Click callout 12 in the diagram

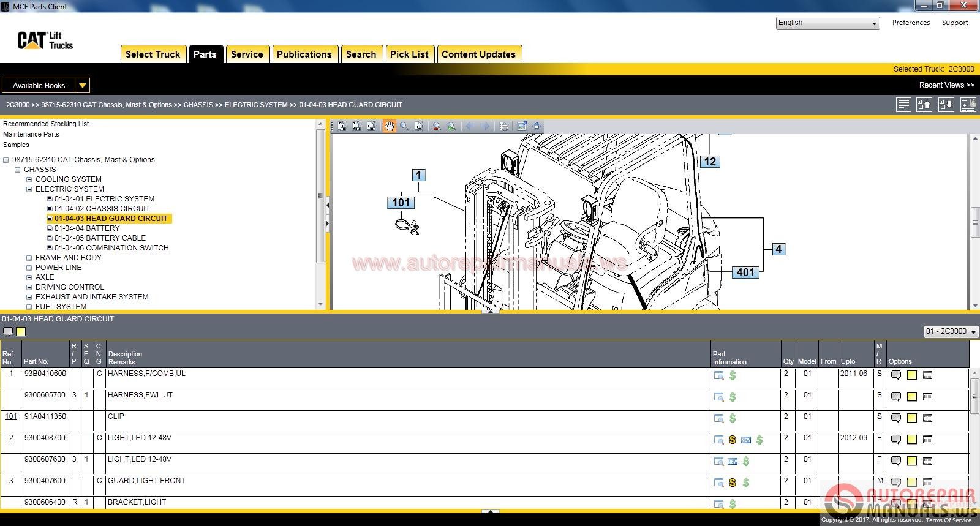[710, 162]
